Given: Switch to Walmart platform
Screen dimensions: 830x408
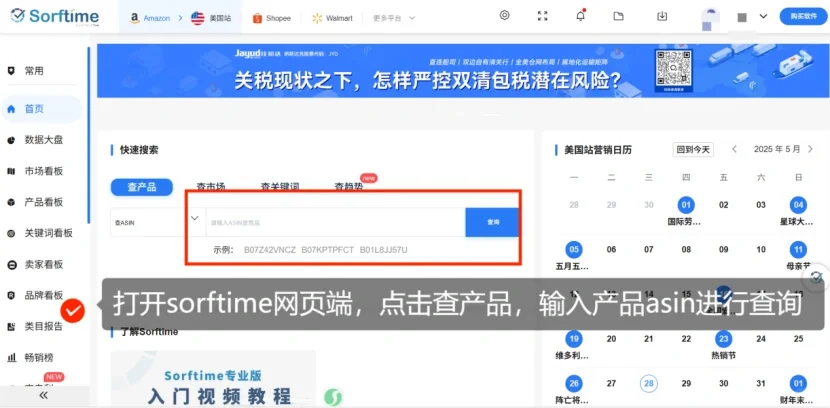Looking at the screenshot, I should click(332, 18).
